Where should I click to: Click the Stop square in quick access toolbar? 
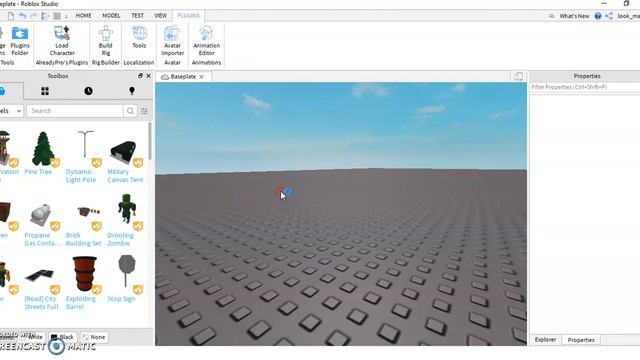click(x=57, y=16)
